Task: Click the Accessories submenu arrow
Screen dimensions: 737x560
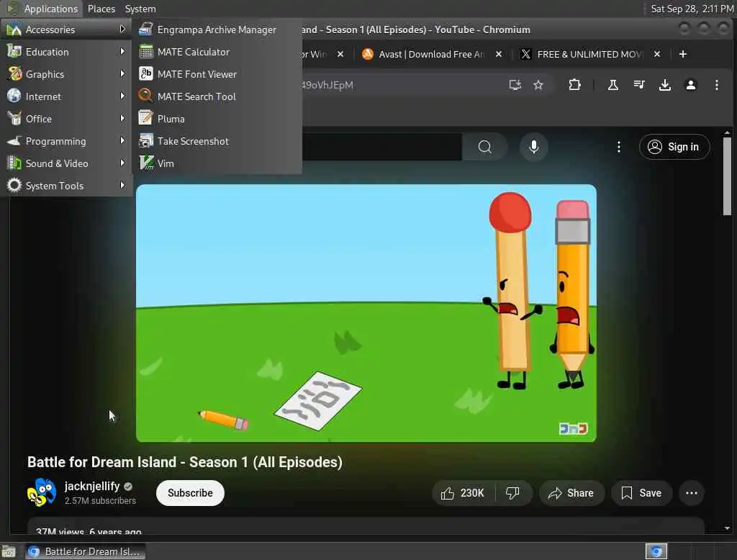Action: click(122, 30)
